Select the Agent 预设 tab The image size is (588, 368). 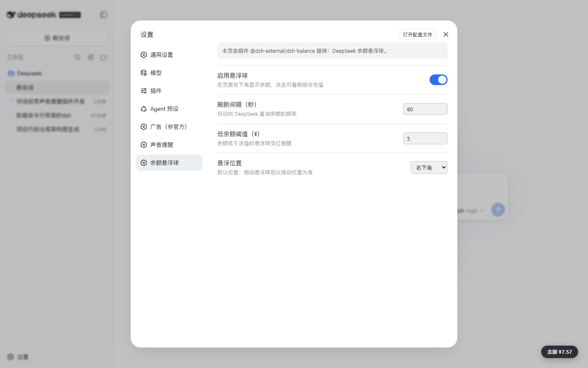pyautogui.click(x=169, y=109)
